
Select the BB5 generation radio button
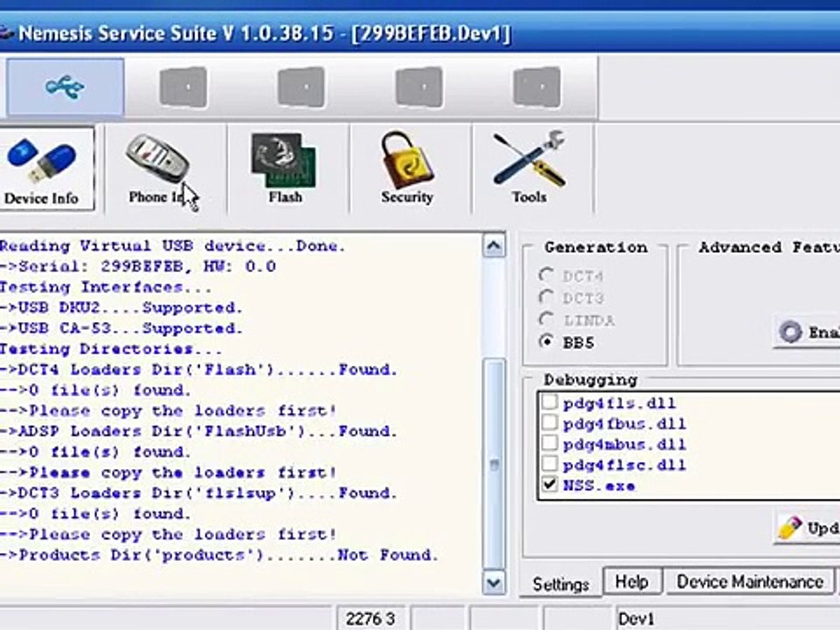click(x=546, y=341)
